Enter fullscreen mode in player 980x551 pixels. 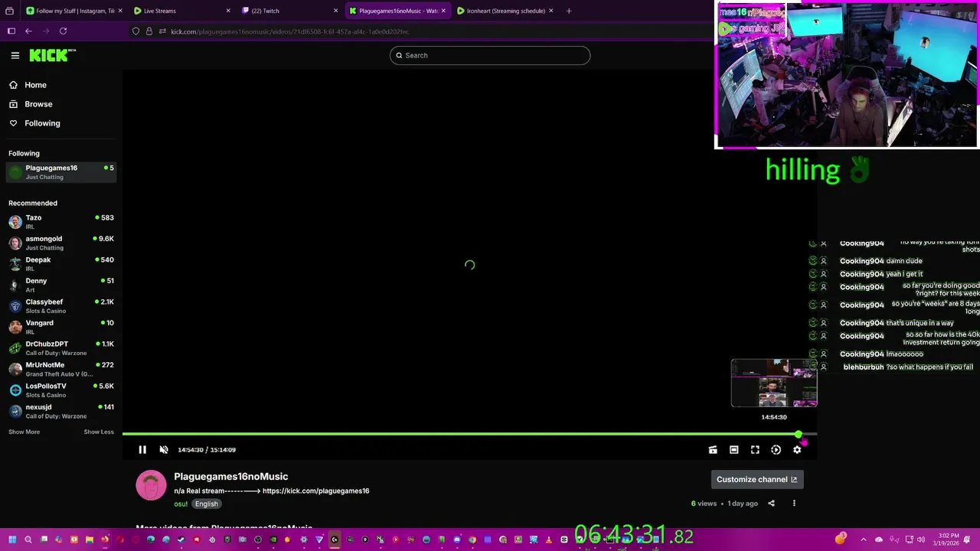tap(755, 450)
